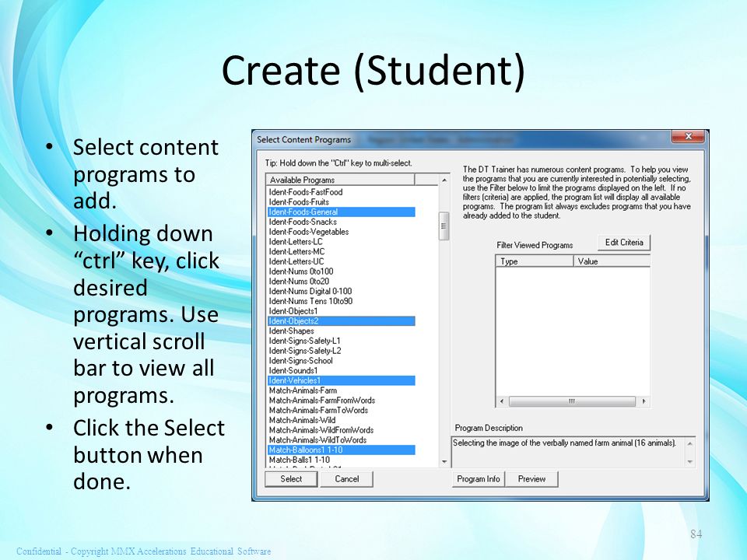Click Program Description scroll down arrow

tap(689, 461)
